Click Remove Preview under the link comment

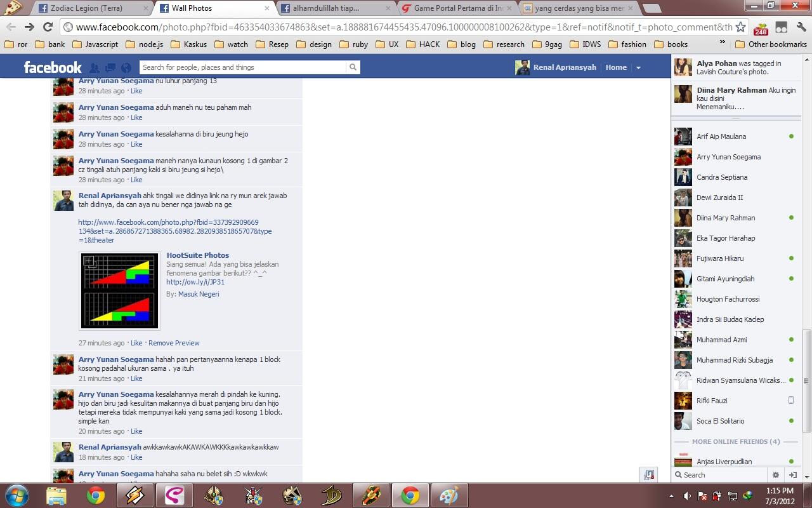[174, 343]
